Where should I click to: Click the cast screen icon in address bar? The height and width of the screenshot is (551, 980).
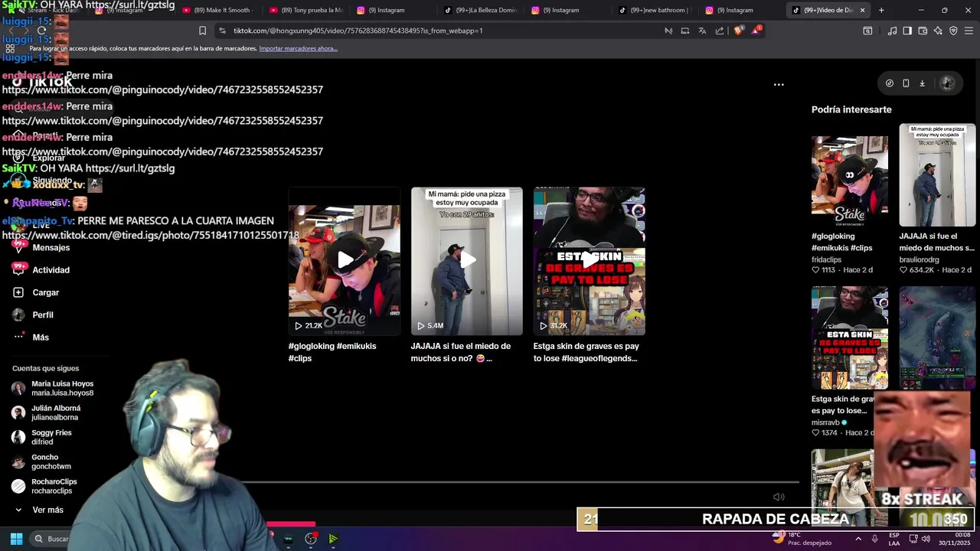pos(684,31)
